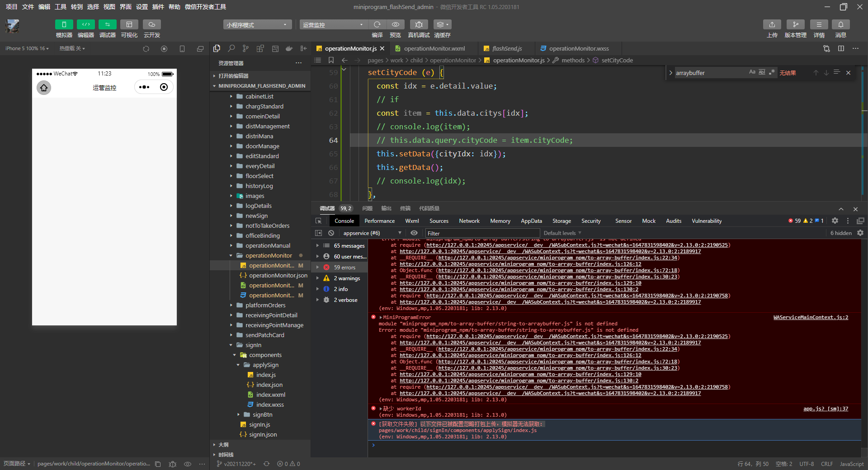Open console settings gear next to 6 hidden

click(860, 233)
